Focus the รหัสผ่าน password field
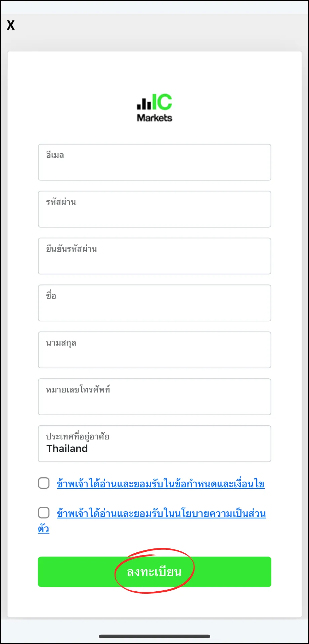The image size is (309, 644). 154,209
